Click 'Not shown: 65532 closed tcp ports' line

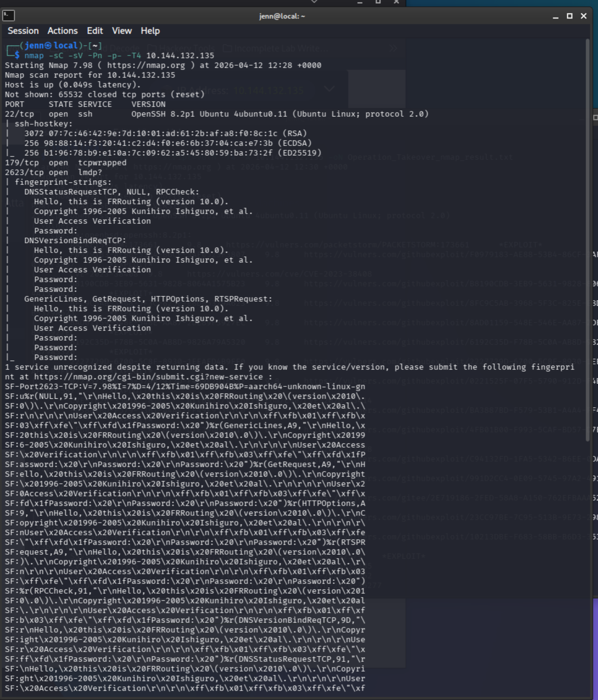[105, 94]
